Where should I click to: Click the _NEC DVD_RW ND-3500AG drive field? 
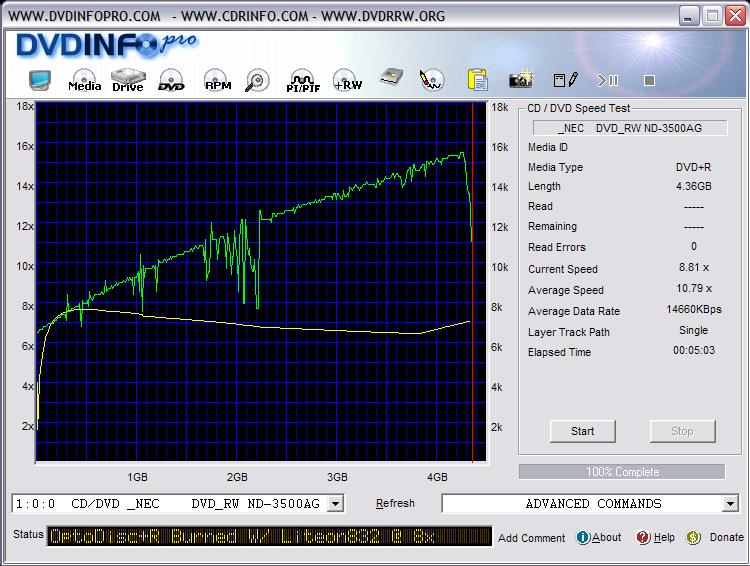[630, 128]
